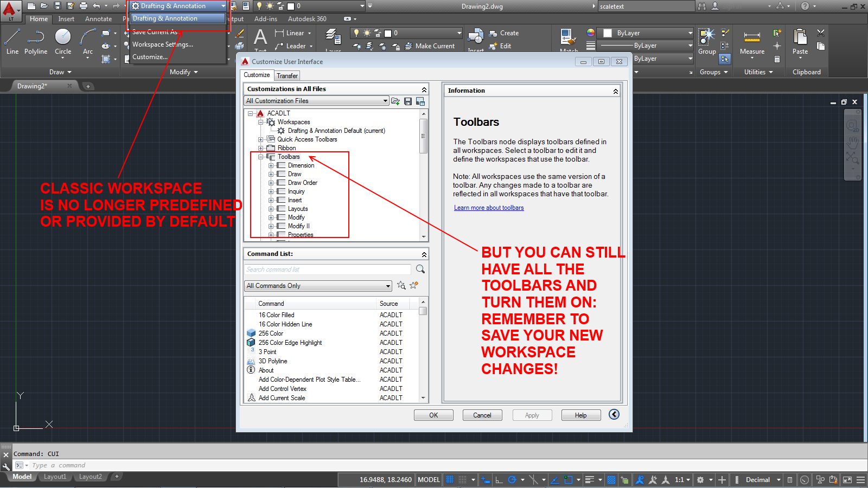Click the customization tree vertical scrollbar
Viewport: 868px width, 488px height.
(424, 175)
